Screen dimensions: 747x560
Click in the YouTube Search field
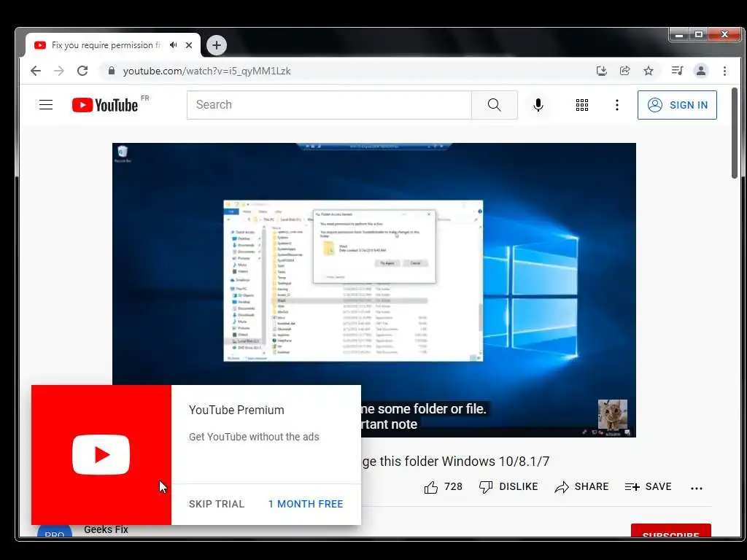[x=329, y=105]
